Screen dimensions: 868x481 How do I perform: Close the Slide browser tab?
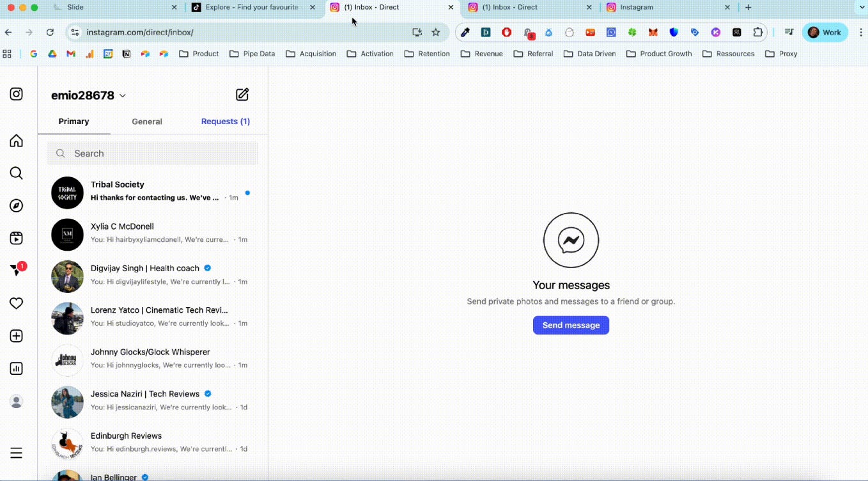(x=174, y=8)
